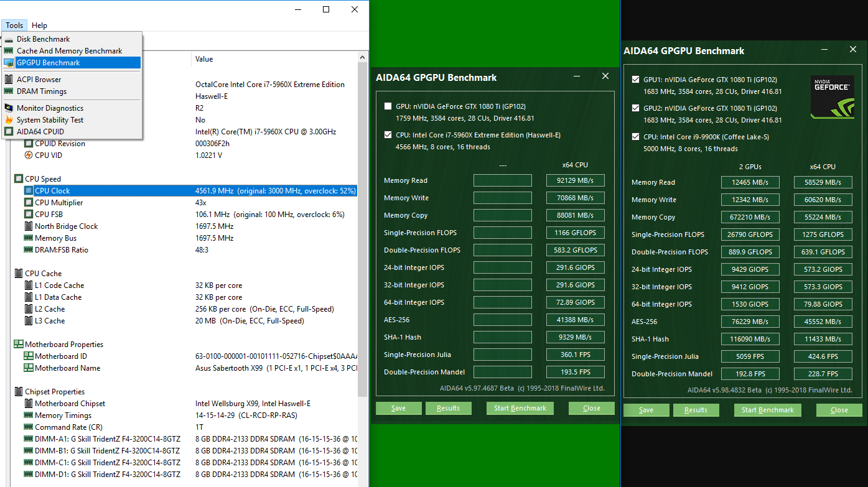
Task: Click Results in the i9-9900K benchmark window
Action: [x=696, y=410]
